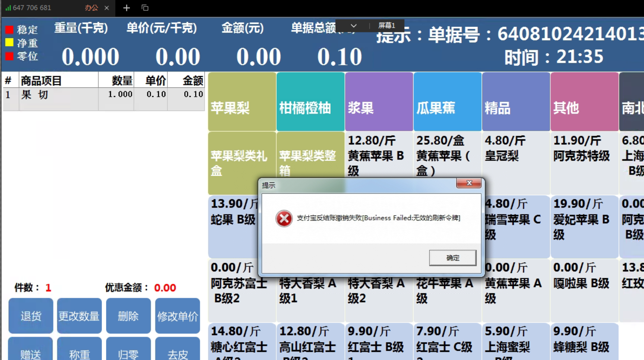
Task: Open the 苹果梨类礼盒 subcategory
Action: pos(242,163)
